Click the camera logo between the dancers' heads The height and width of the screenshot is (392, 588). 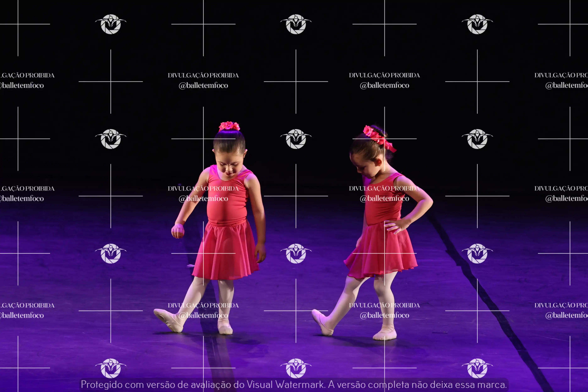296,139
